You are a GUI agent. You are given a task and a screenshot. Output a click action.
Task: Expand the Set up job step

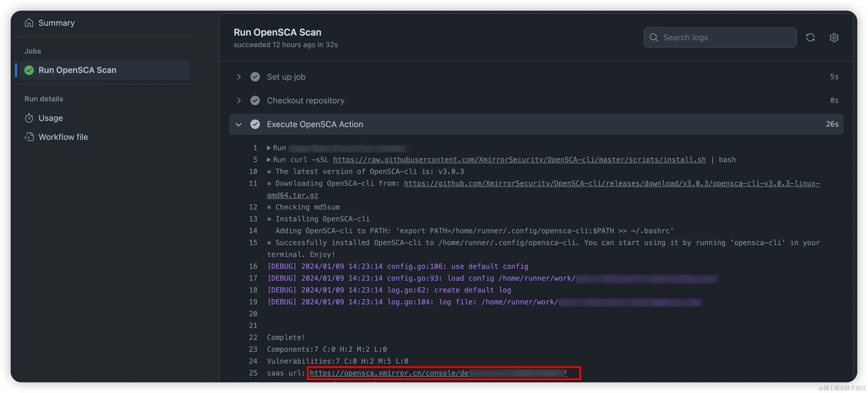point(239,77)
